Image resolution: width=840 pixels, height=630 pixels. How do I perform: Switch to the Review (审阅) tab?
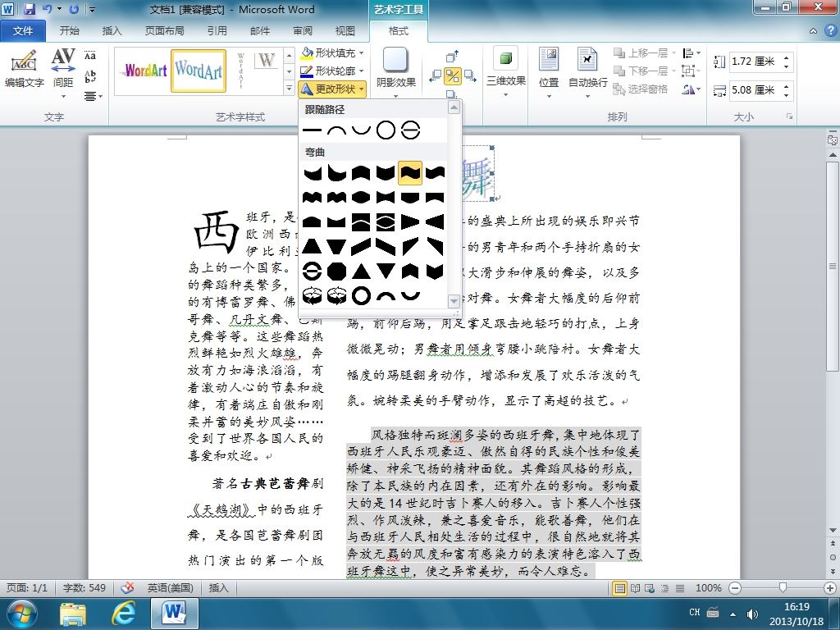(302, 31)
